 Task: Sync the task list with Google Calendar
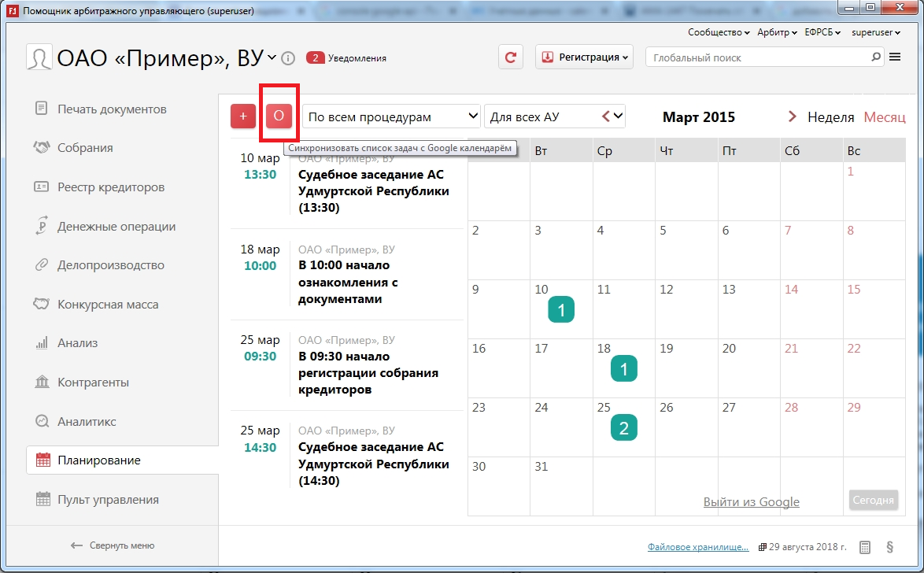click(x=279, y=116)
